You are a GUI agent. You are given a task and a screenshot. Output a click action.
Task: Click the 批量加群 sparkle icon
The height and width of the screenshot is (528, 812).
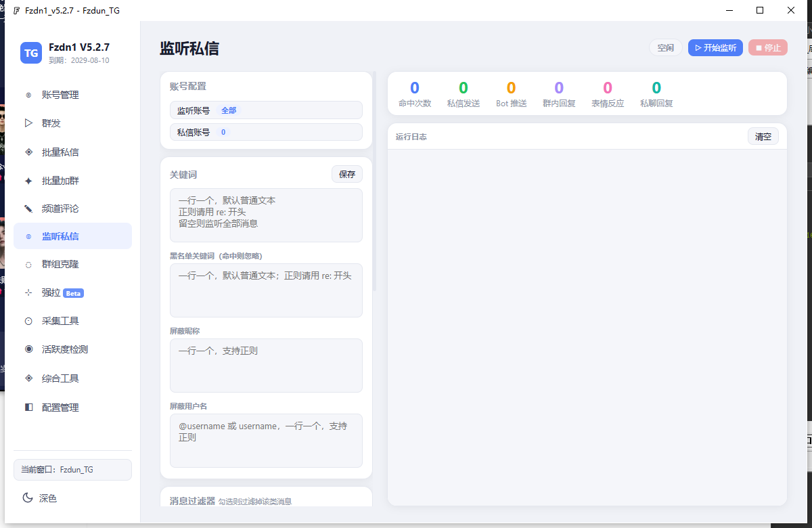28,181
